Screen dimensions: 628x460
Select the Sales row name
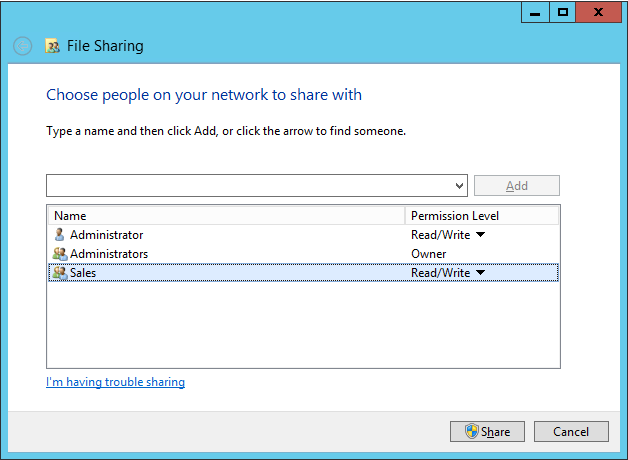[x=83, y=273]
